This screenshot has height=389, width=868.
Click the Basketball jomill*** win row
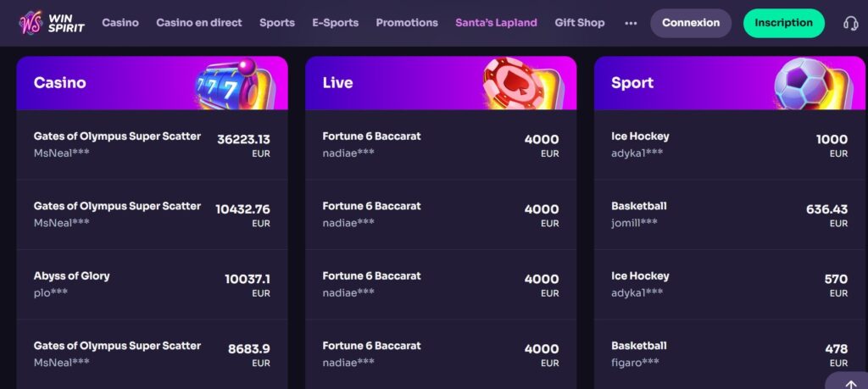click(729, 214)
